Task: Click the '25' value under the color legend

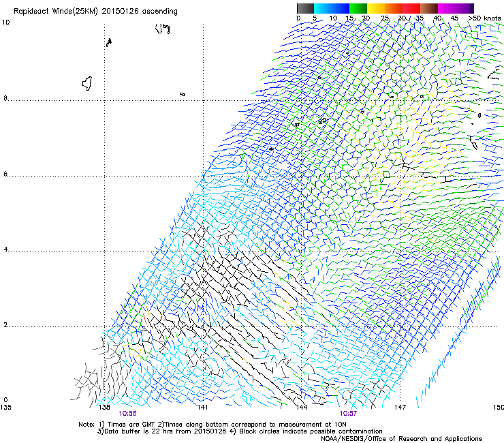Action: click(x=385, y=18)
